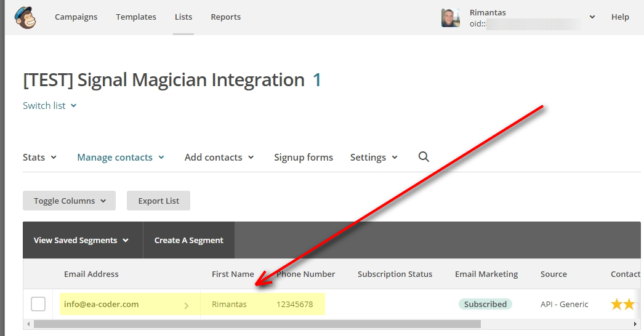Tick the checkbox for info@ea-coder.com
Viewport: 644px width, 336px height.
tap(38, 304)
